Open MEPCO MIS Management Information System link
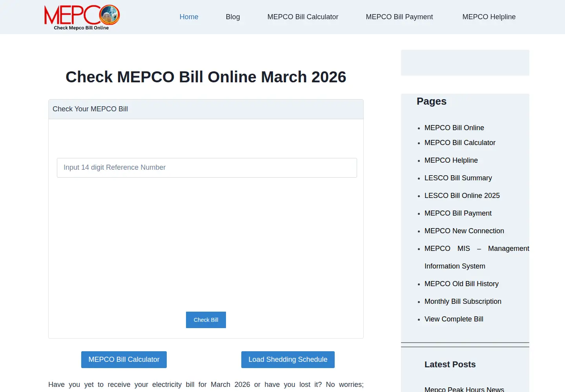Image resolution: width=565 pixels, height=392 pixels. coord(477,257)
